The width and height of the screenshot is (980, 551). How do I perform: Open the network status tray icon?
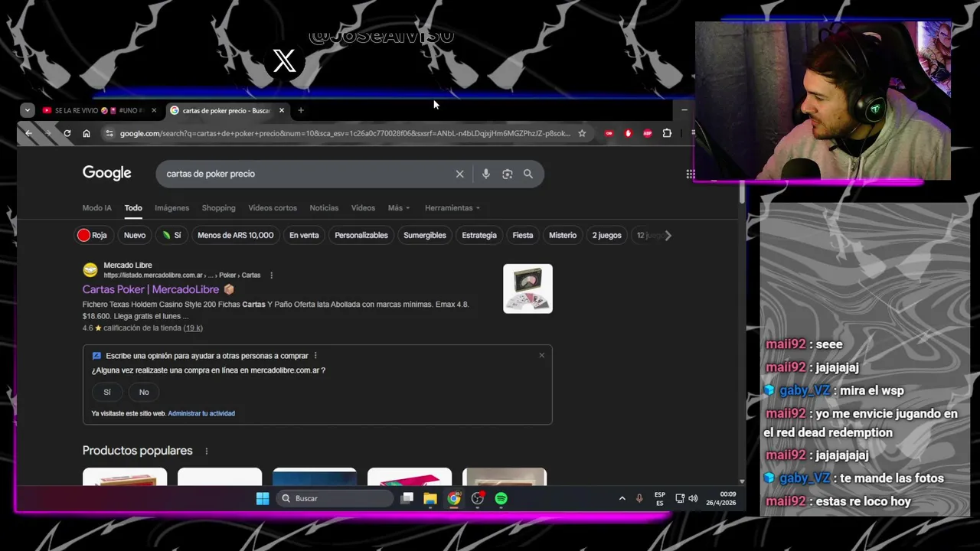(680, 498)
